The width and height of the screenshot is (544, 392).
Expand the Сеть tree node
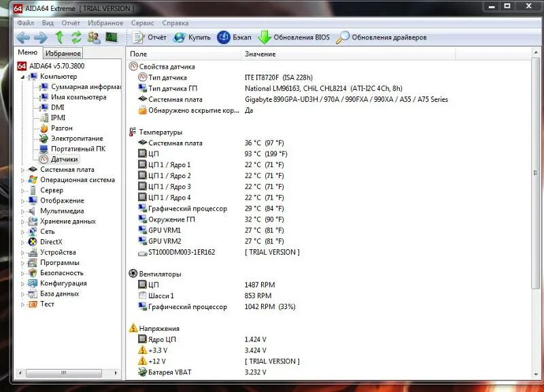click(23, 232)
